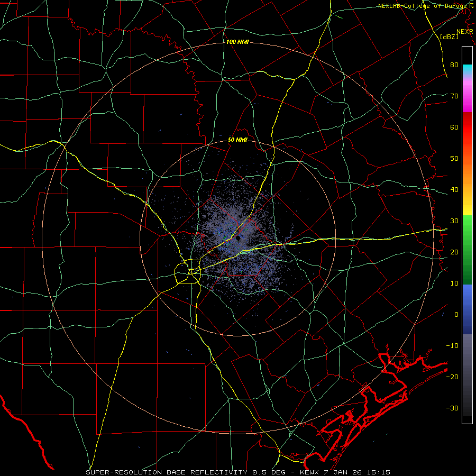This screenshot has width=476, height=476.
Task: Click the '100 NMI' range ring label
Action: [x=237, y=42]
